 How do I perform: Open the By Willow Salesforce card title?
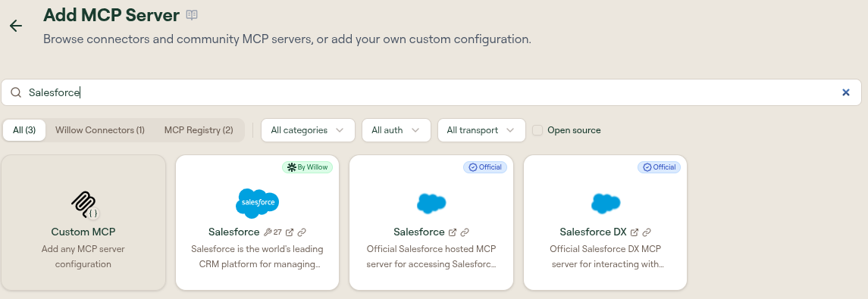(x=233, y=232)
